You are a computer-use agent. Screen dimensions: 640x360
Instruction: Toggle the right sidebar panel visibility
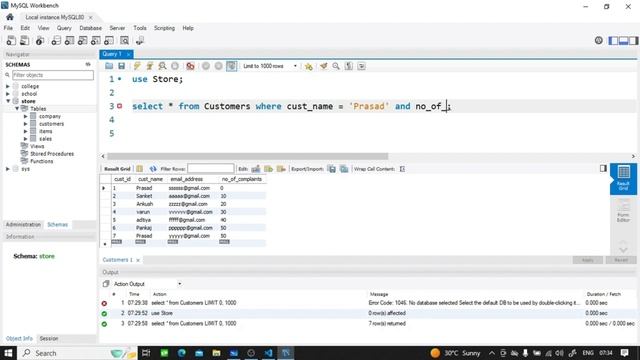click(633, 40)
